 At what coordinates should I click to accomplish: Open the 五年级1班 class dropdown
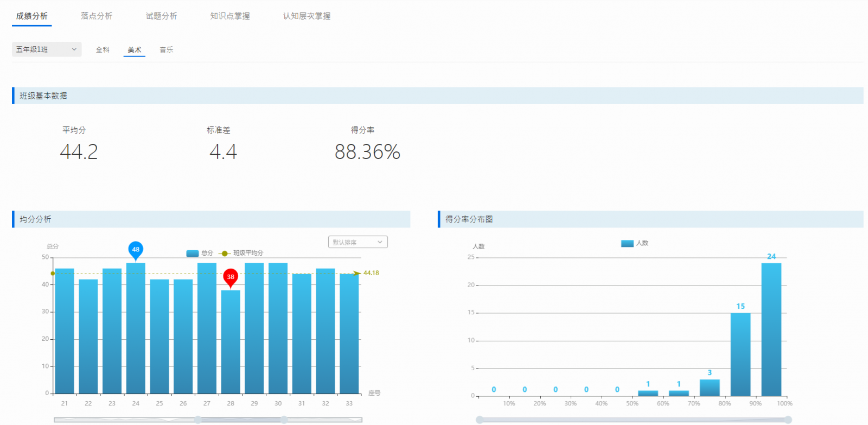[47, 49]
